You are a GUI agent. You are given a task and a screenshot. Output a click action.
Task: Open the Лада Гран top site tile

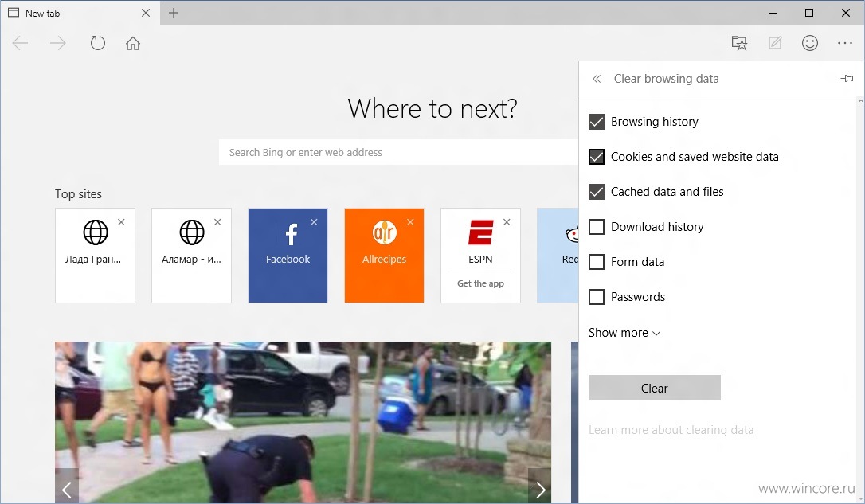[95, 256]
